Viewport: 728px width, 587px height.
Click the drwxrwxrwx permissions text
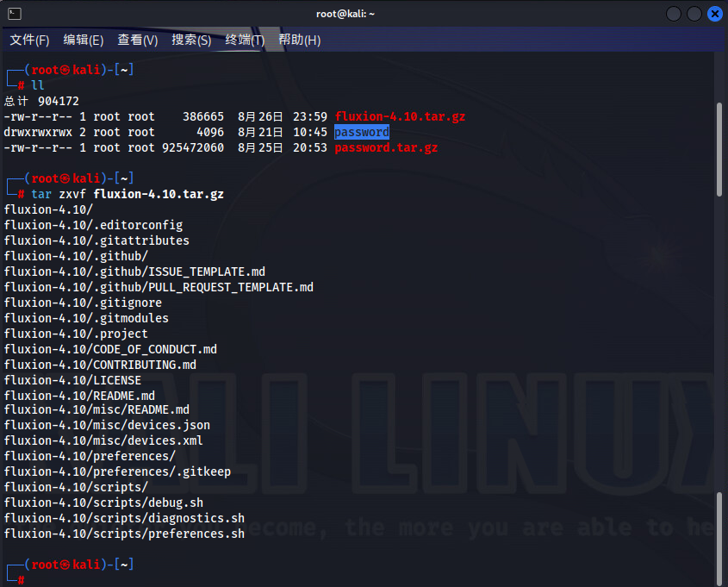[x=38, y=133]
